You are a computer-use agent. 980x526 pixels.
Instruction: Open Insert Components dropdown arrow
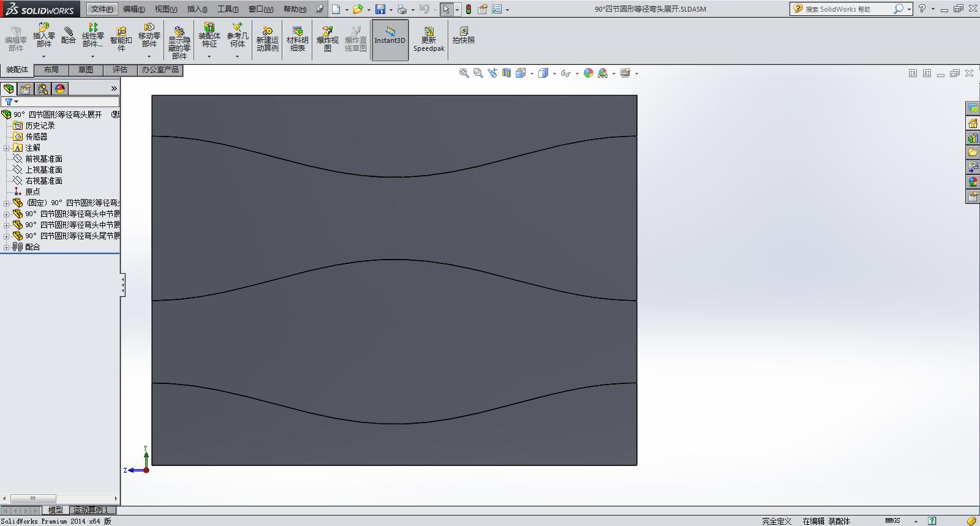pyautogui.click(x=43, y=56)
